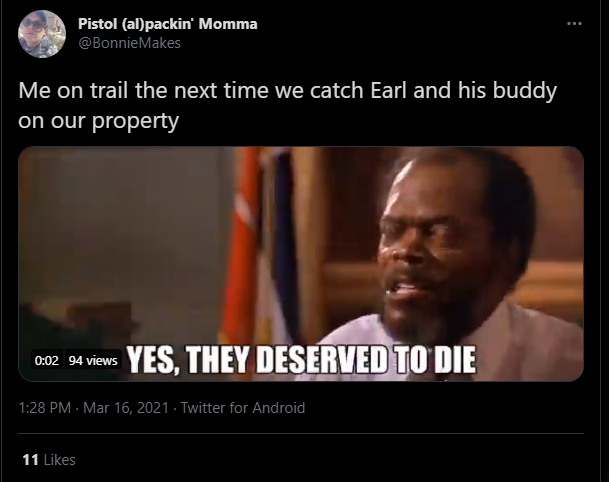
Task: Click the bold 11 like count number
Action: click(x=30, y=460)
